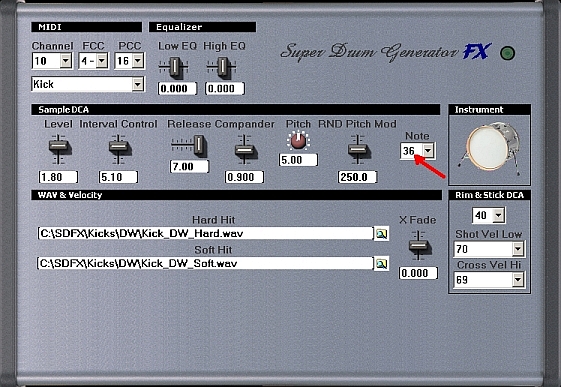Click the Low EQ slider handle

175,67
